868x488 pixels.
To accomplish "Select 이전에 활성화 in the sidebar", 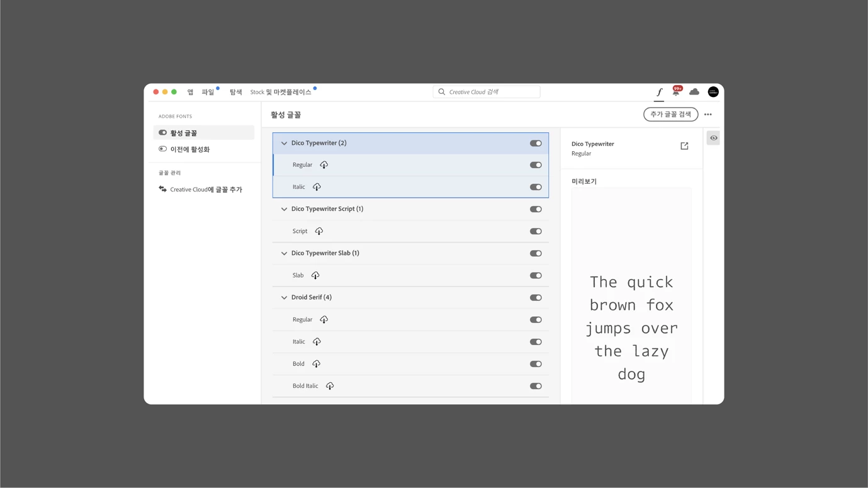I will click(x=204, y=149).
